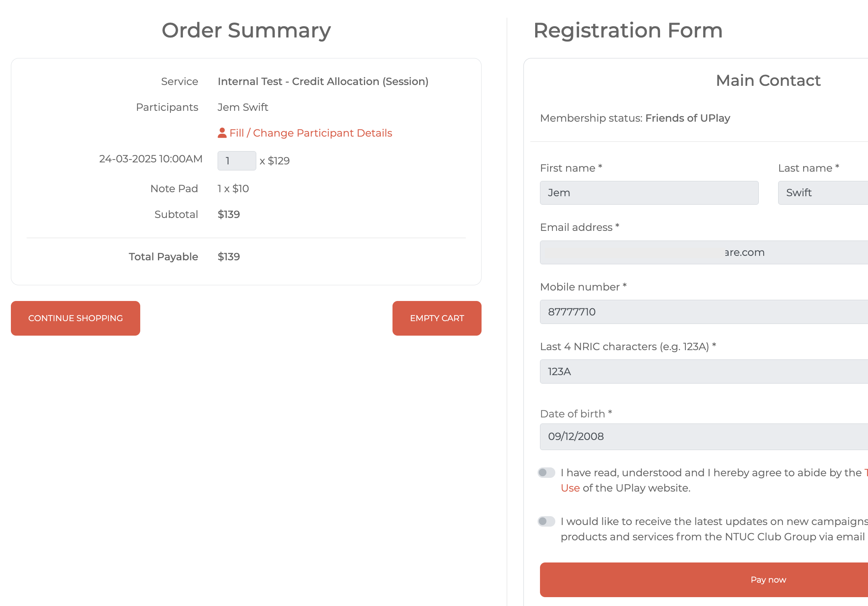The width and height of the screenshot is (868, 606).
Task: Enable the agree to Terms toggle
Action: point(546,473)
